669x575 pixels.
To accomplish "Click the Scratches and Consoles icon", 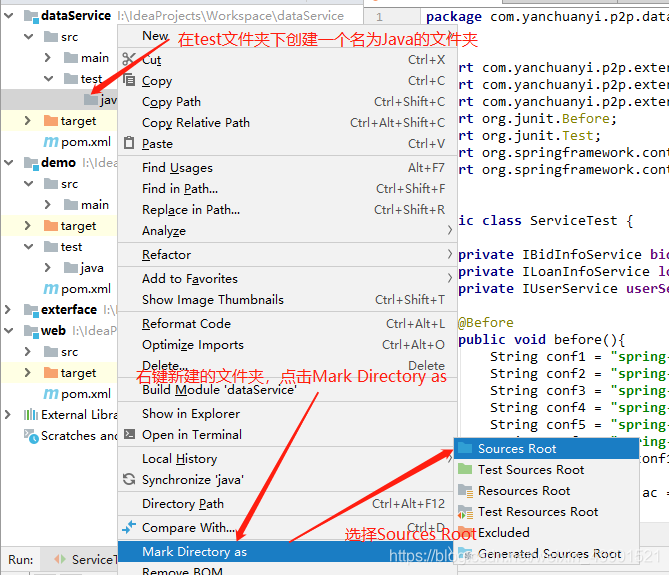I will pyautogui.click(x=31, y=436).
